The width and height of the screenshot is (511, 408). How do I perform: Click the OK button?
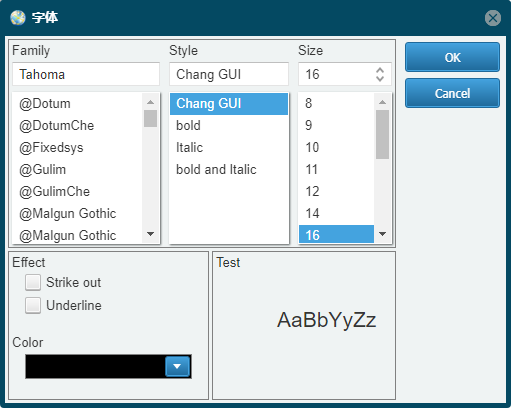coord(452,57)
